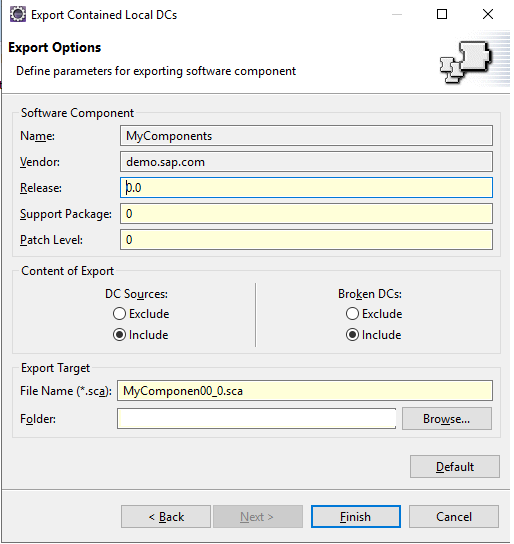Select Exclude for DC Sources

pos(141,314)
